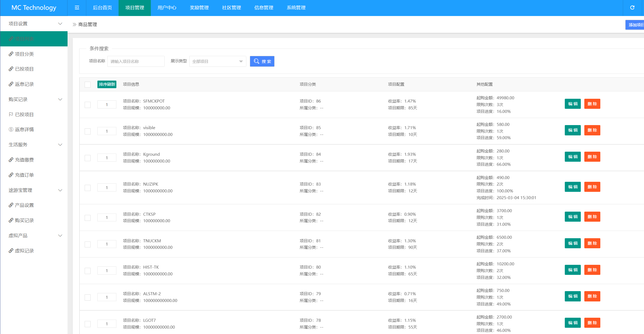Image resolution: width=644 pixels, height=334 pixels.
Task: Click 编辑 button for visible project
Action: click(572, 130)
